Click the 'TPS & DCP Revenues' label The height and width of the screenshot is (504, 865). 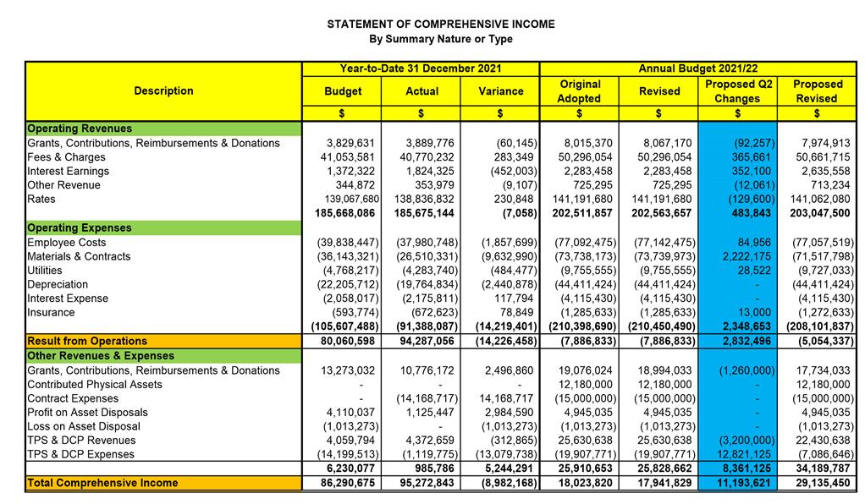pyautogui.click(x=81, y=441)
